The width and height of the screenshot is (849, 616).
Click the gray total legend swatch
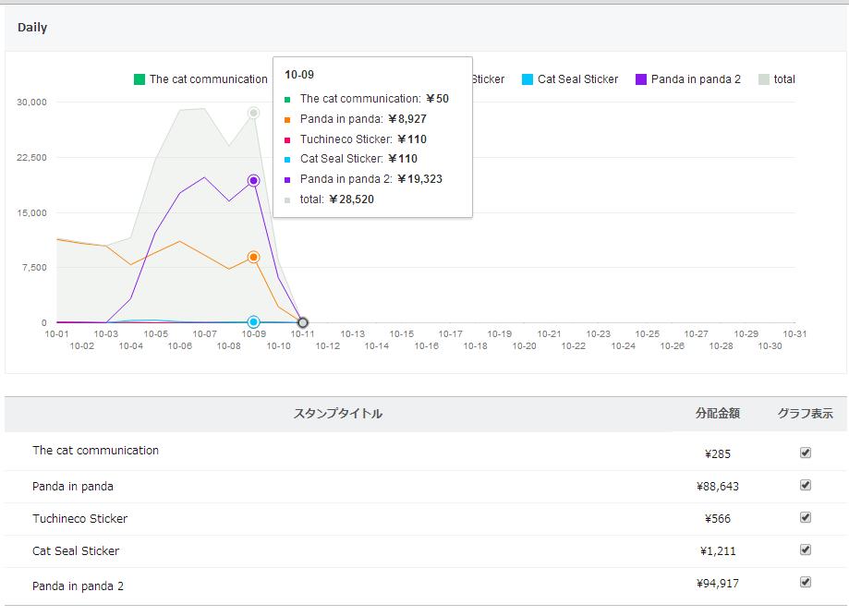tap(764, 79)
